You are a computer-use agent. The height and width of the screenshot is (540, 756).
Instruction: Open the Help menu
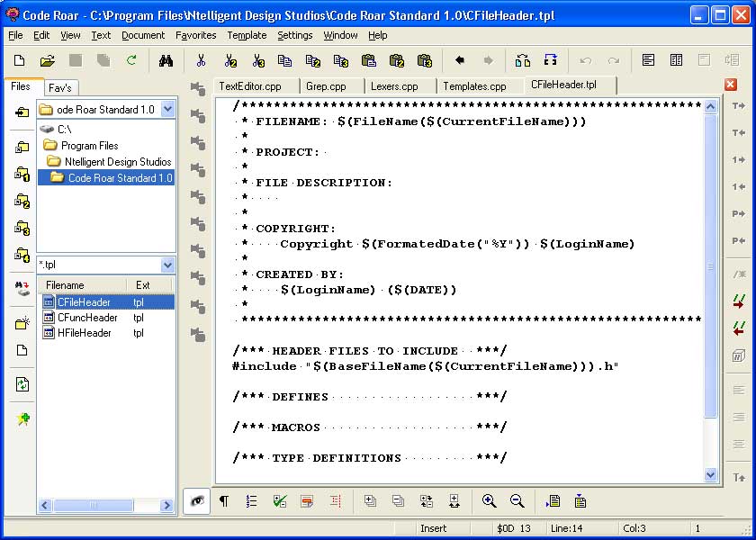[x=377, y=35]
